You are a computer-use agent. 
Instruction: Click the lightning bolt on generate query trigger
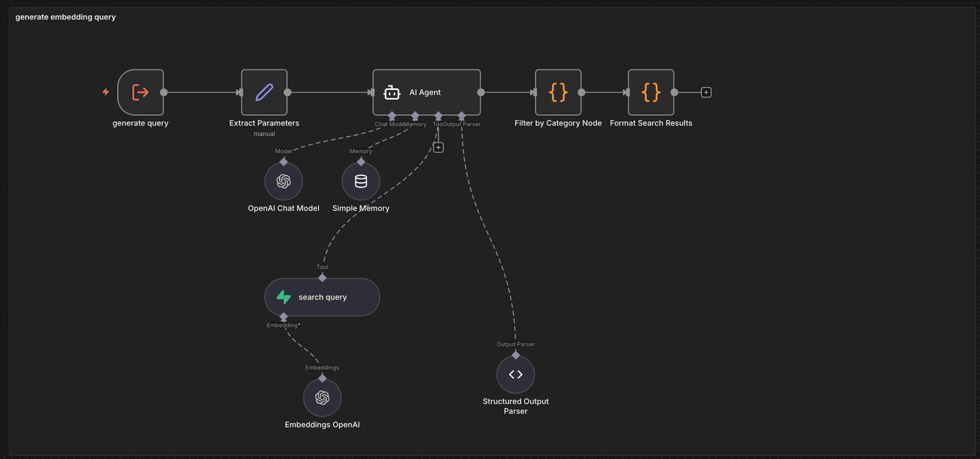[x=105, y=92]
